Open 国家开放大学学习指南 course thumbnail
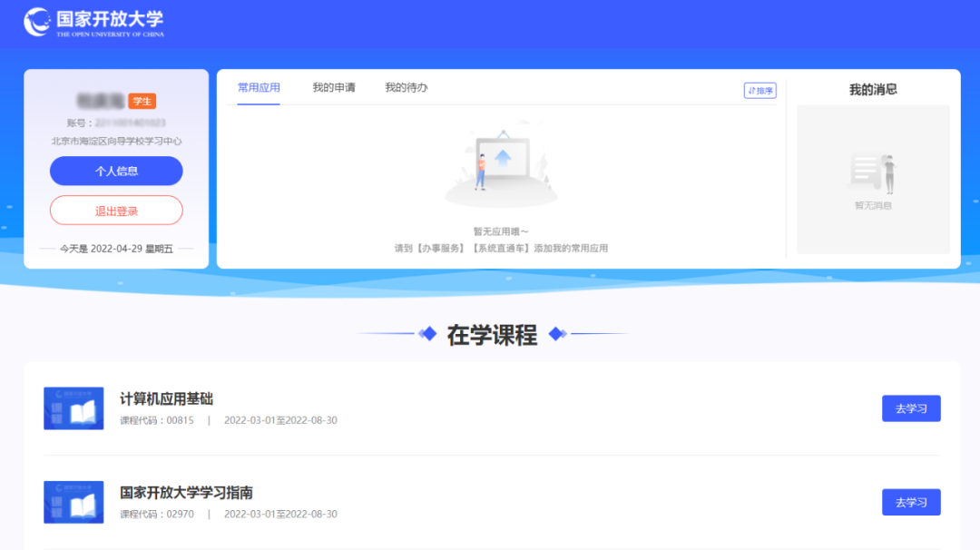The image size is (980, 550). point(73,502)
